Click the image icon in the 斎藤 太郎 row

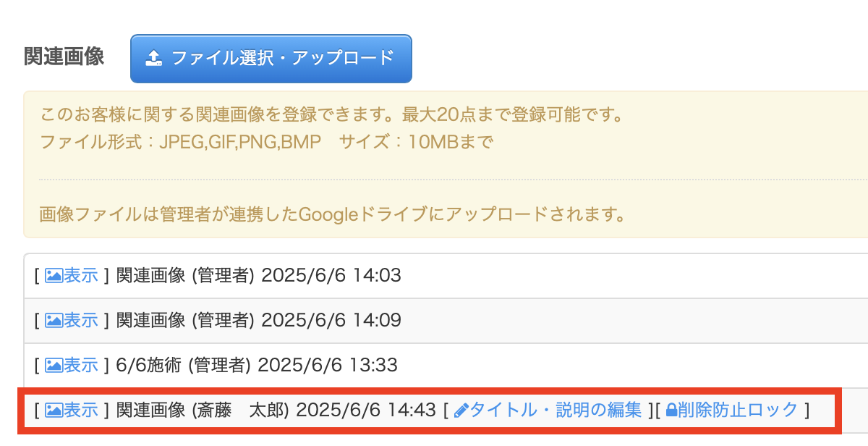(x=54, y=411)
